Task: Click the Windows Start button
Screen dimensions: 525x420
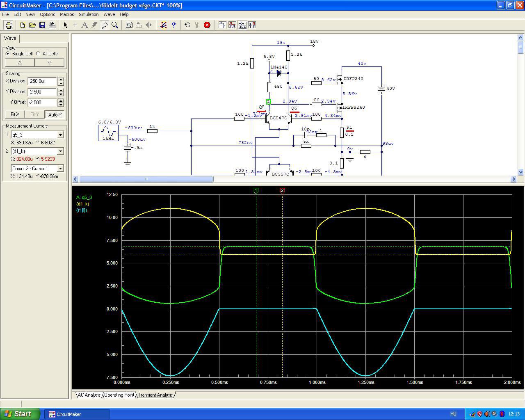Action: click(20, 414)
